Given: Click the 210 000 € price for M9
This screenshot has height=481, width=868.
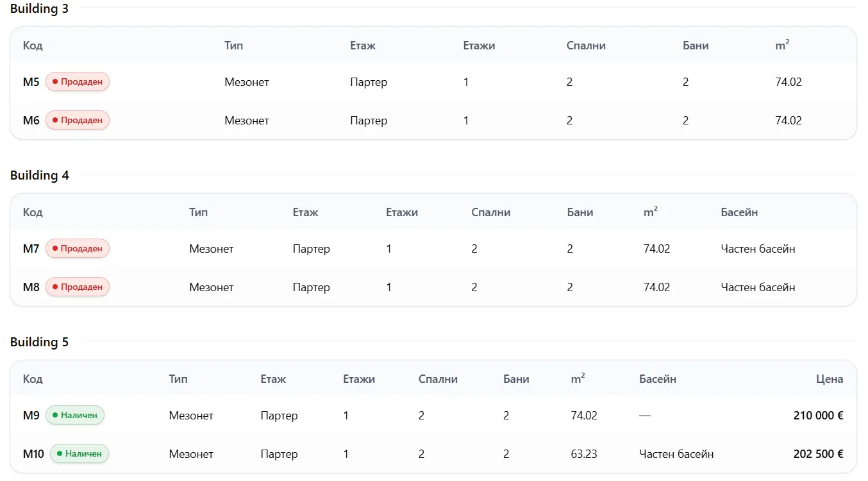Looking at the screenshot, I should [x=818, y=416].
